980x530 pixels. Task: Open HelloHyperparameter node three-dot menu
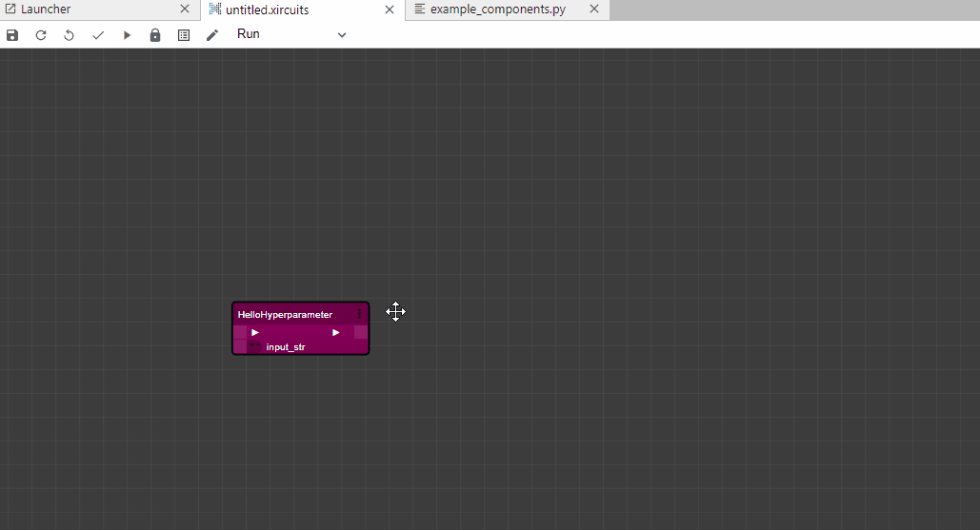tap(359, 314)
